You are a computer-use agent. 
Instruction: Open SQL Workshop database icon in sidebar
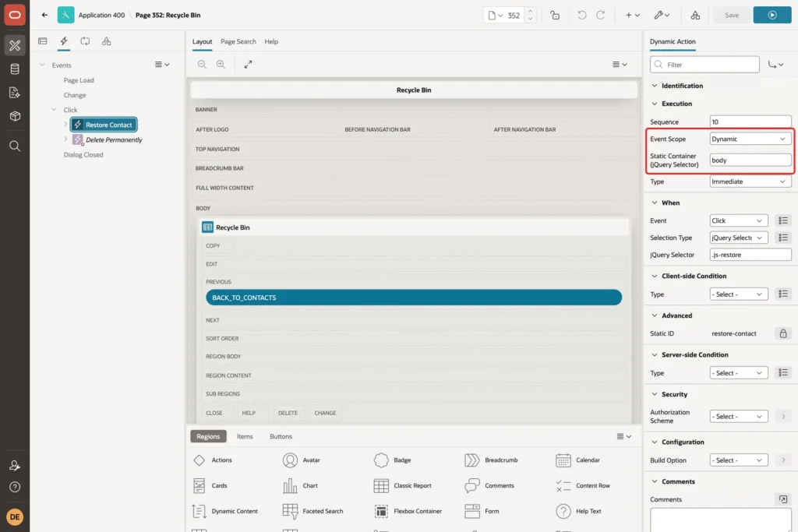[x=15, y=69]
